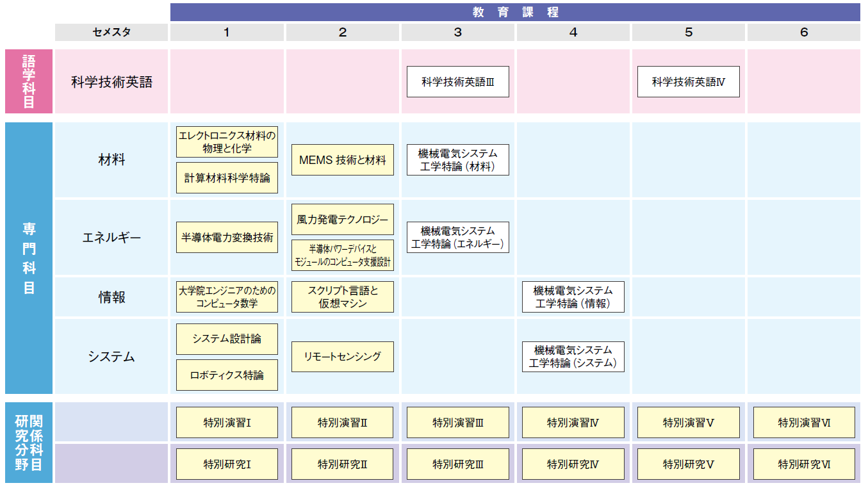Image resolution: width=868 pixels, height=490 pixels.
Task: Click the エネルギー row label
Action: point(111,238)
